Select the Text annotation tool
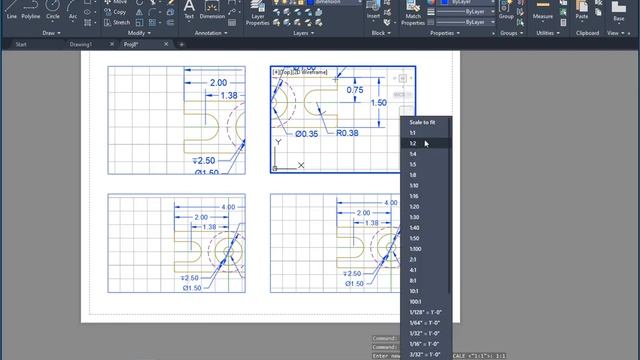640x360 pixels. [189, 10]
